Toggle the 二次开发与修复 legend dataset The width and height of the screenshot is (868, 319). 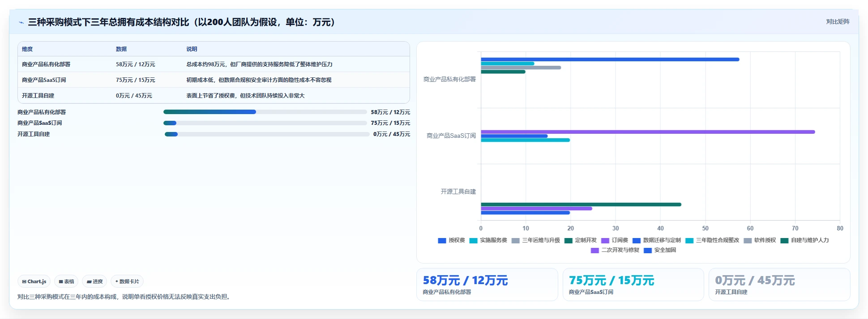[x=615, y=250]
